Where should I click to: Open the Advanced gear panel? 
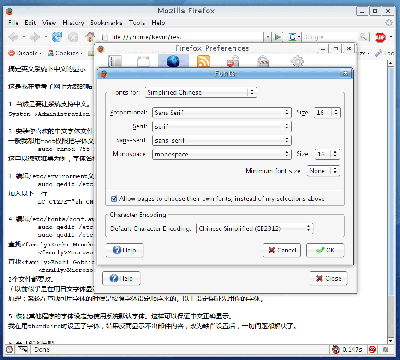point(297,61)
